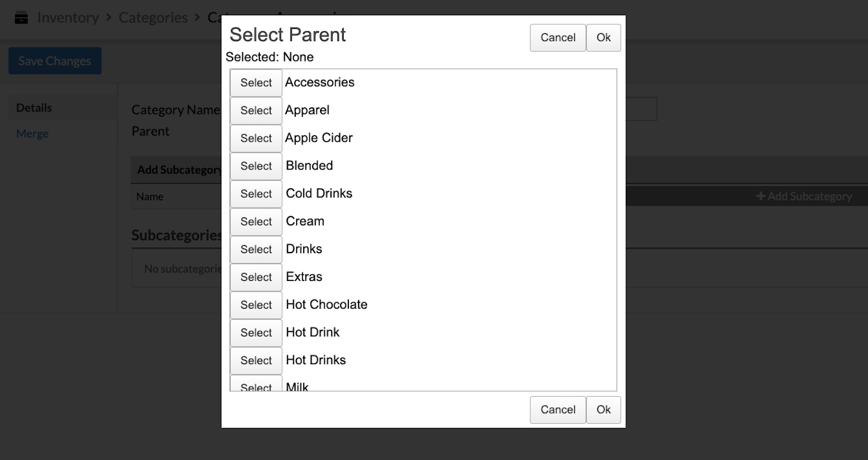This screenshot has width=868, height=460.
Task: Pick Cold Drinks using its Select button
Action: click(x=256, y=194)
